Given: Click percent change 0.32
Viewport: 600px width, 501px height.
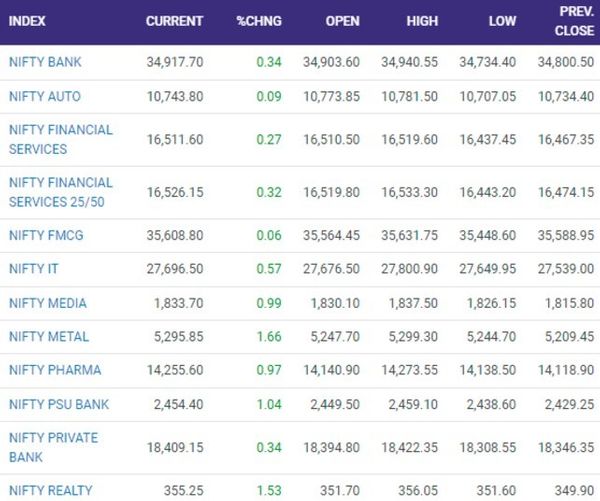Looking at the screenshot, I should 269,192.
